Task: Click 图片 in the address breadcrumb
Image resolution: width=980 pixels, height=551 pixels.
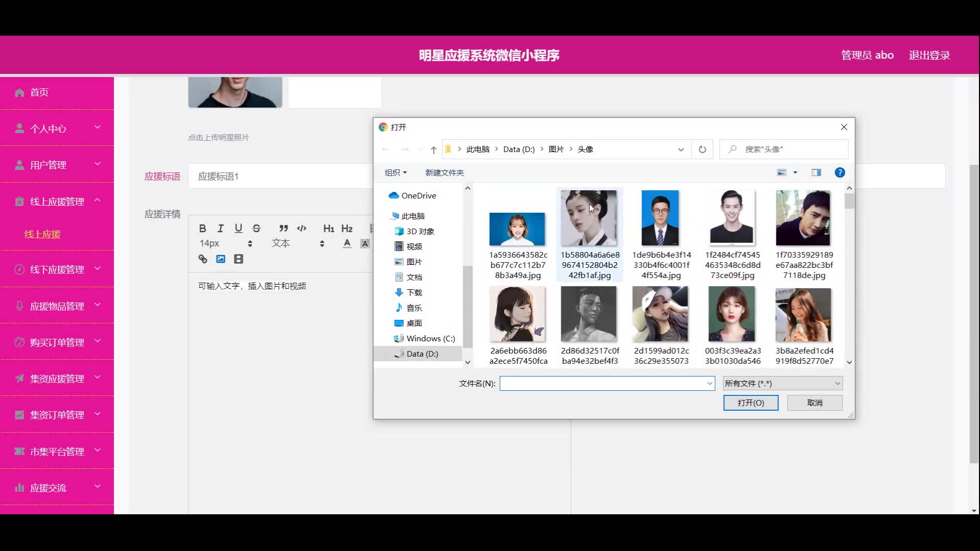Action: pos(556,149)
